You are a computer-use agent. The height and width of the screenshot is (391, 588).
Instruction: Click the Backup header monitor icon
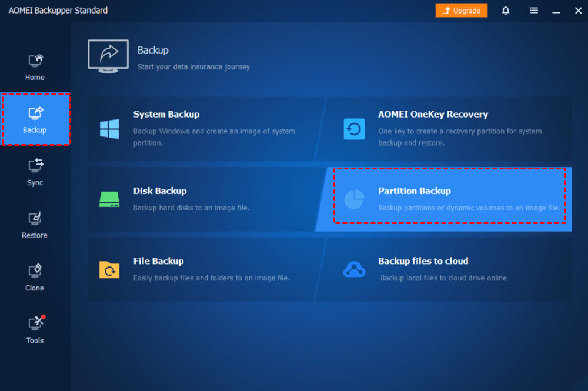point(108,56)
